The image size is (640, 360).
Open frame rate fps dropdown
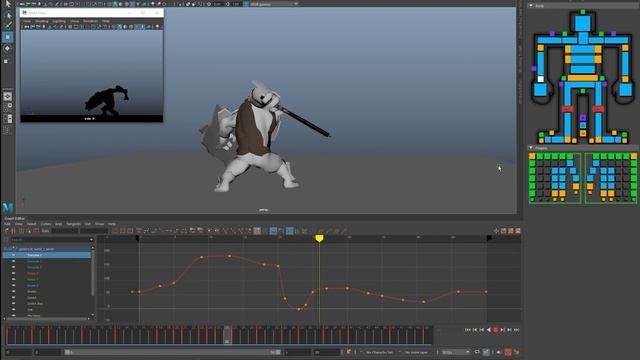click(456, 352)
